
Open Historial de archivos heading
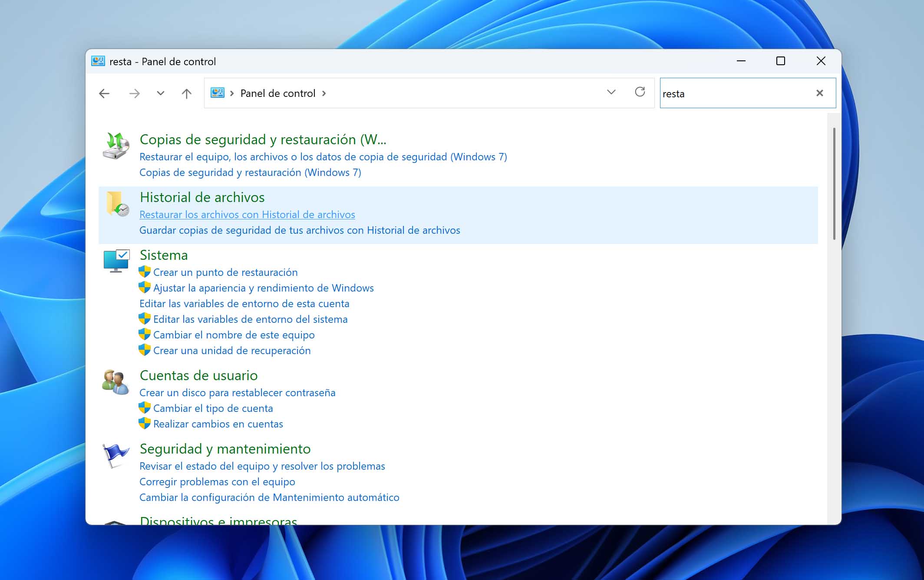pos(202,197)
